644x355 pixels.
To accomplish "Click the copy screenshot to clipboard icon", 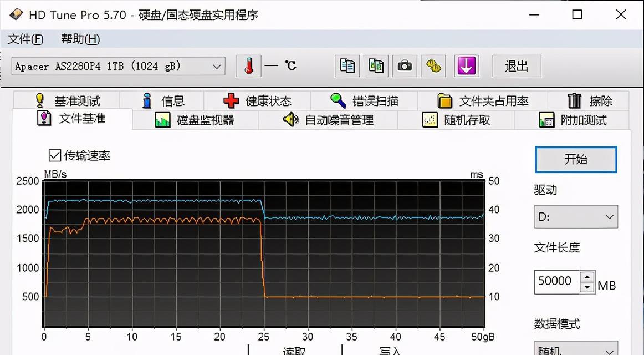I will (376, 66).
